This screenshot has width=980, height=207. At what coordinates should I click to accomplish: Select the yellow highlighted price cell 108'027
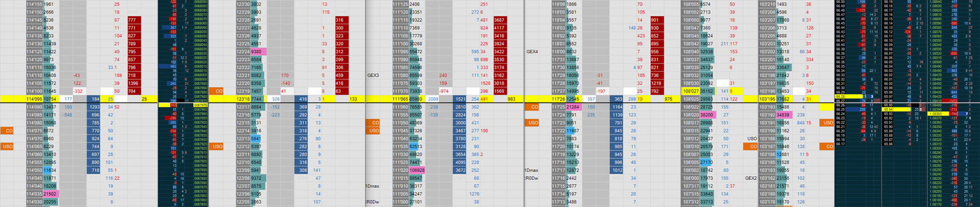tap(690, 91)
